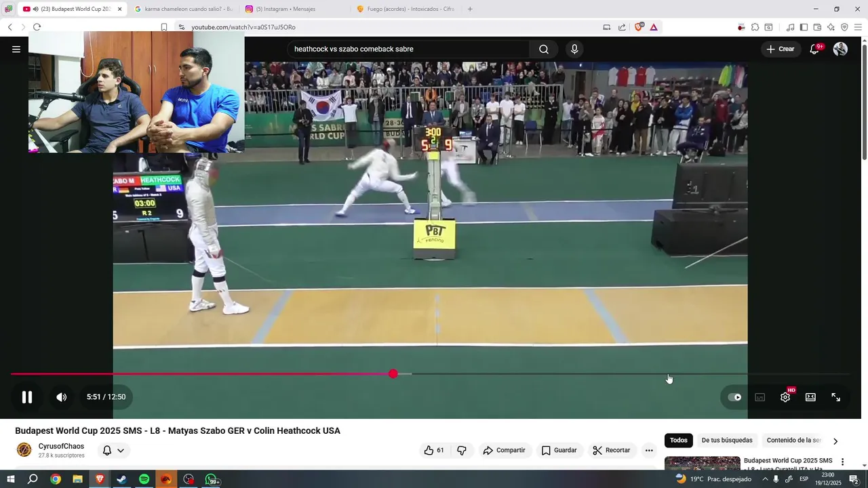This screenshot has width=868, height=488.
Task: Open the Luca Curatoli recommended video thumbnail
Action: 702,463
